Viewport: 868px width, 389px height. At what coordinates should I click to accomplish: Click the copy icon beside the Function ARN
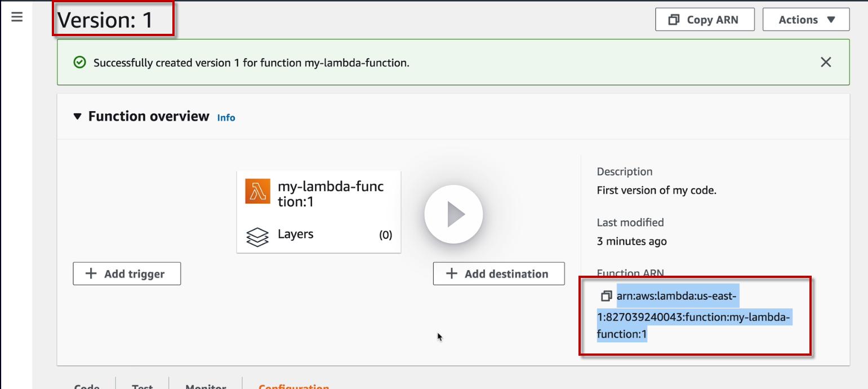coord(606,296)
